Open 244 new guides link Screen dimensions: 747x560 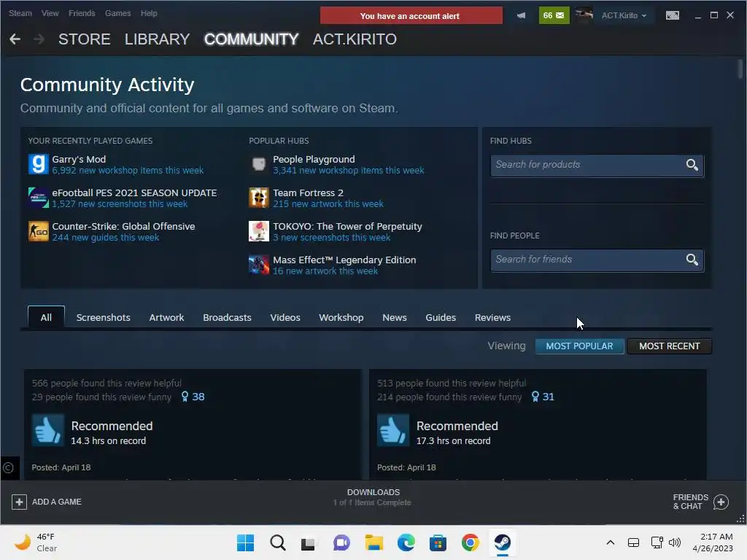coord(105,238)
